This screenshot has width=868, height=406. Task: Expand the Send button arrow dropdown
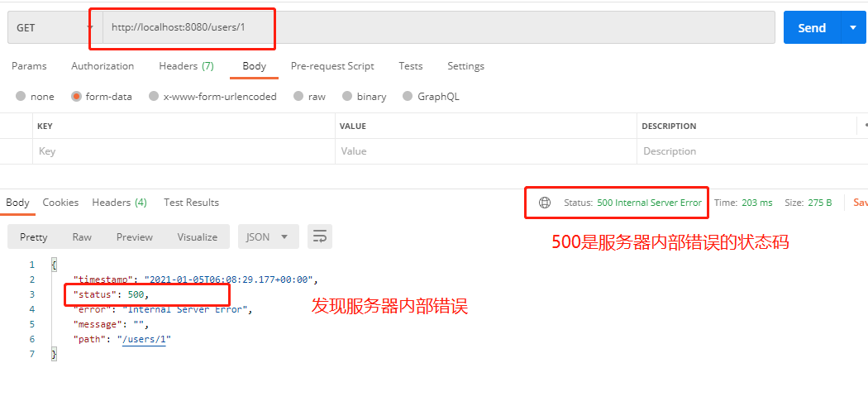tap(853, 27)
